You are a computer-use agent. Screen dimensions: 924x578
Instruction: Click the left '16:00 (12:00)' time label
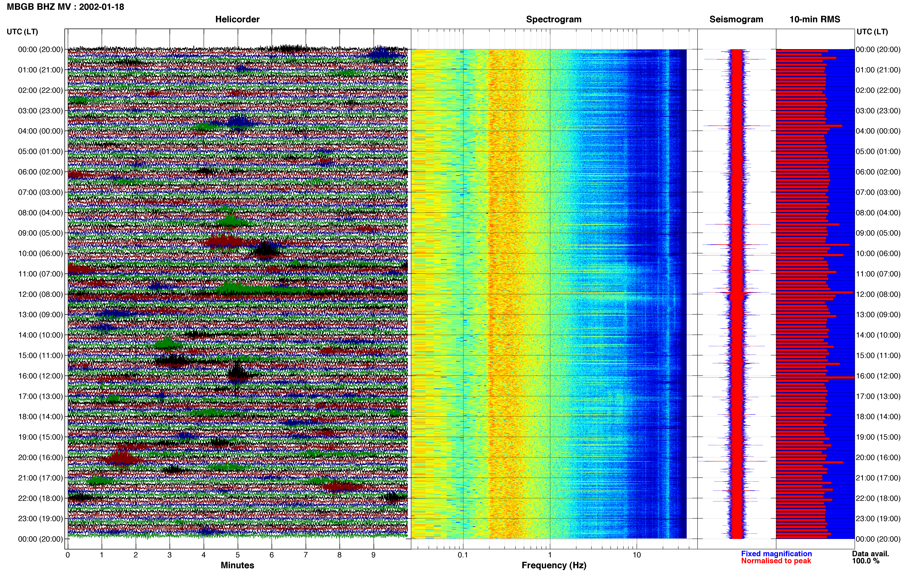click(x=40, y=376)
